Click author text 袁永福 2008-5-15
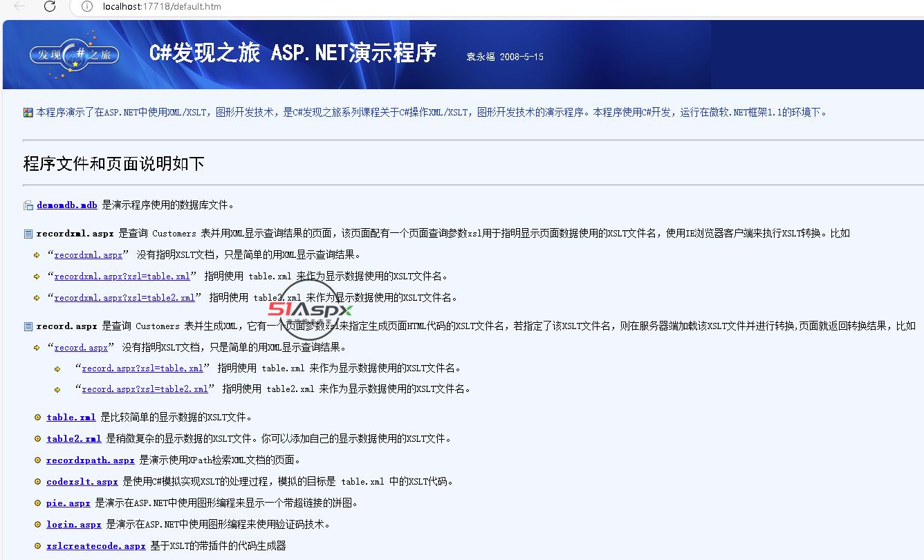The width and height of the screenshot is (924, 560). [x=505, y=57]
